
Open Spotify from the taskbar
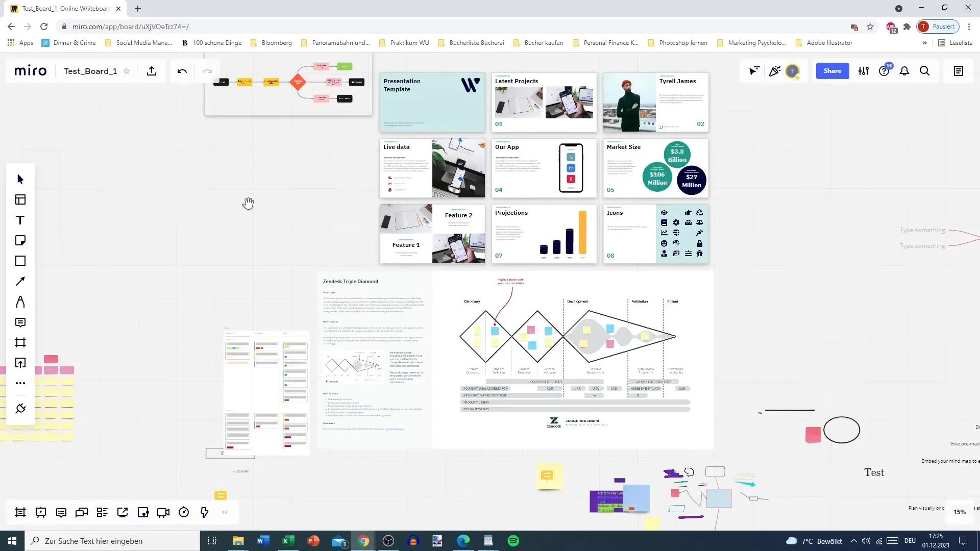click(513, 541)
